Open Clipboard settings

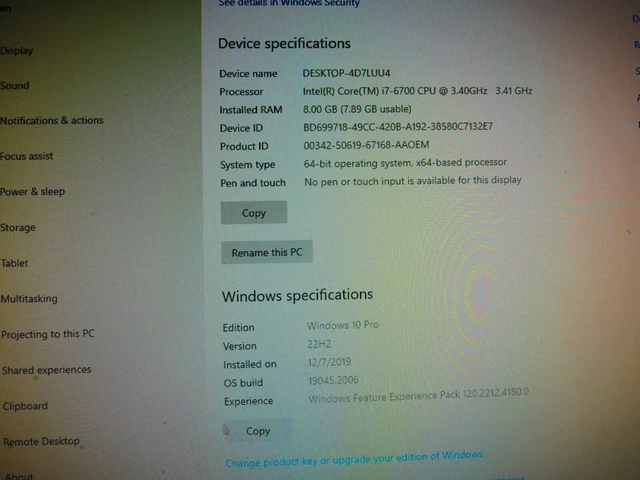coord(25,406)
